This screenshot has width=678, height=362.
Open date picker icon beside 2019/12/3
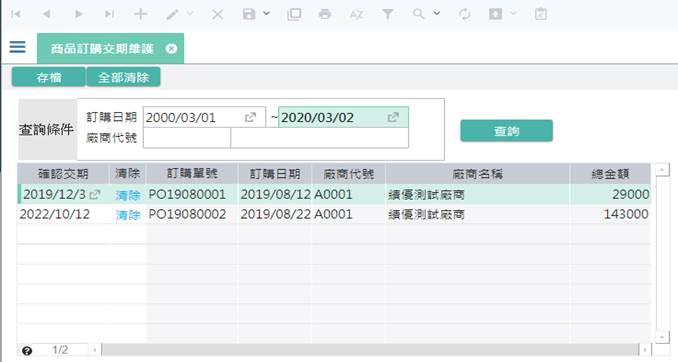click(x=95, y=195)
